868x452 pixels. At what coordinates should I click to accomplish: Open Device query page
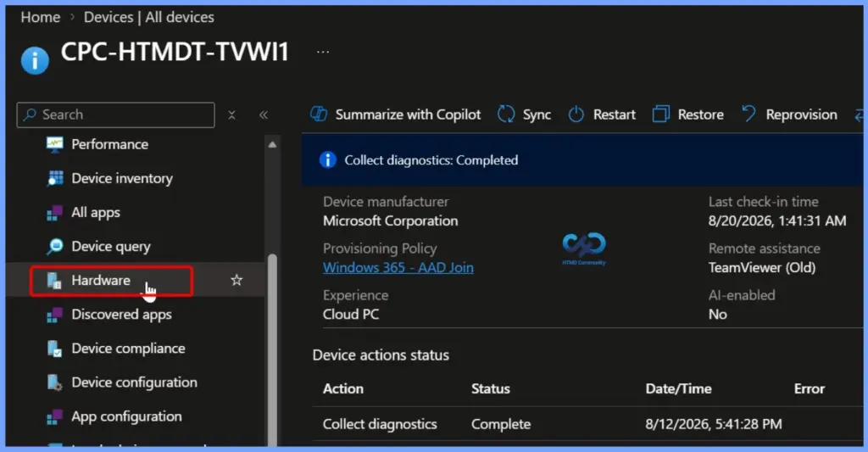pyautogui.click(x=111, y=247)
